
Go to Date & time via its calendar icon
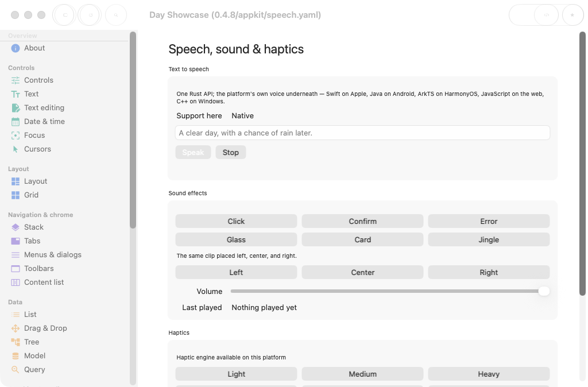16,122
